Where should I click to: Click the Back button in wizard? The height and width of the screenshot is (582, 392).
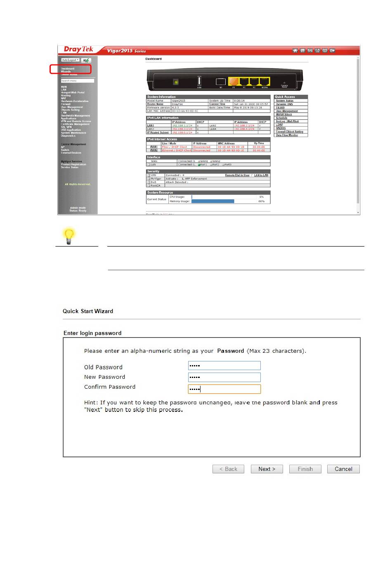click(229, 469)
